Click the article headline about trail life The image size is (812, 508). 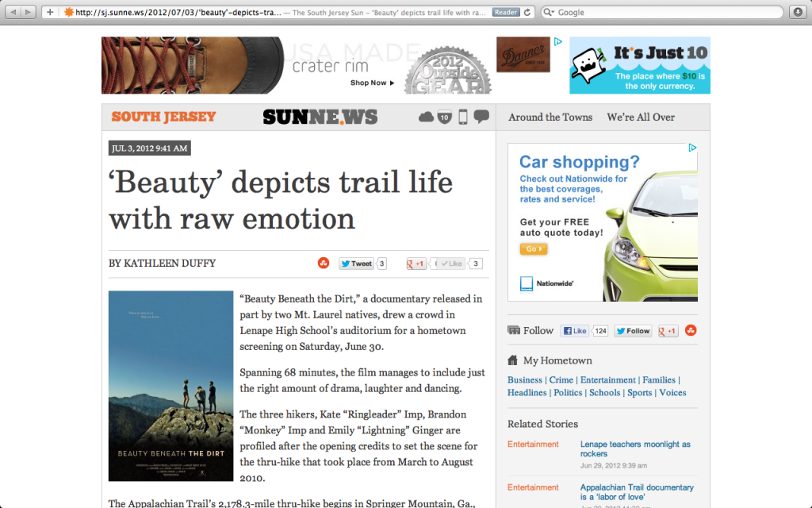281,200
